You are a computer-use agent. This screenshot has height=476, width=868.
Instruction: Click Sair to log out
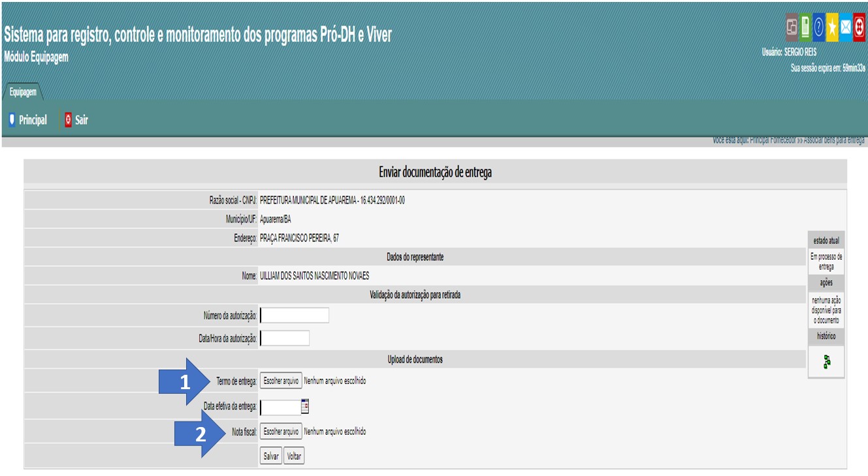(76, 120)
